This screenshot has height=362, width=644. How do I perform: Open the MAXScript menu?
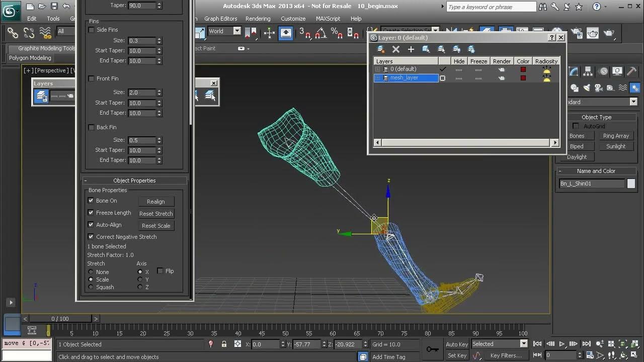click(x=328, y=19)
